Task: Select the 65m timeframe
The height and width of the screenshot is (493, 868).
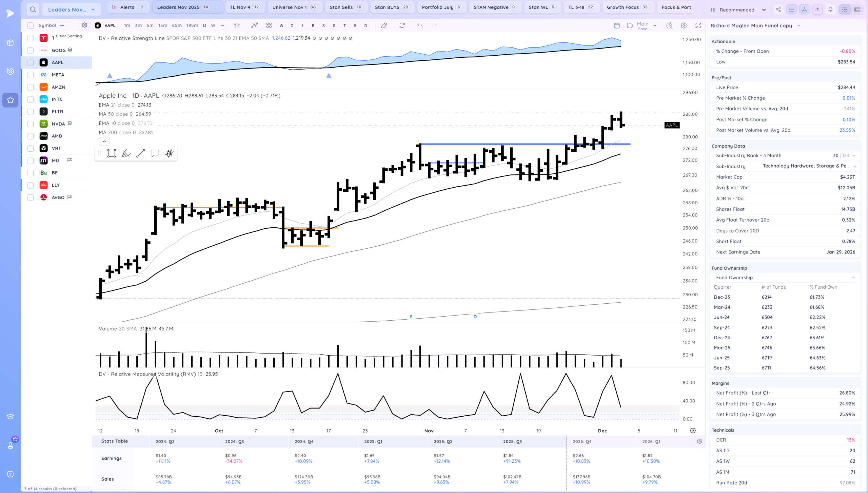Action: (177, 25)
